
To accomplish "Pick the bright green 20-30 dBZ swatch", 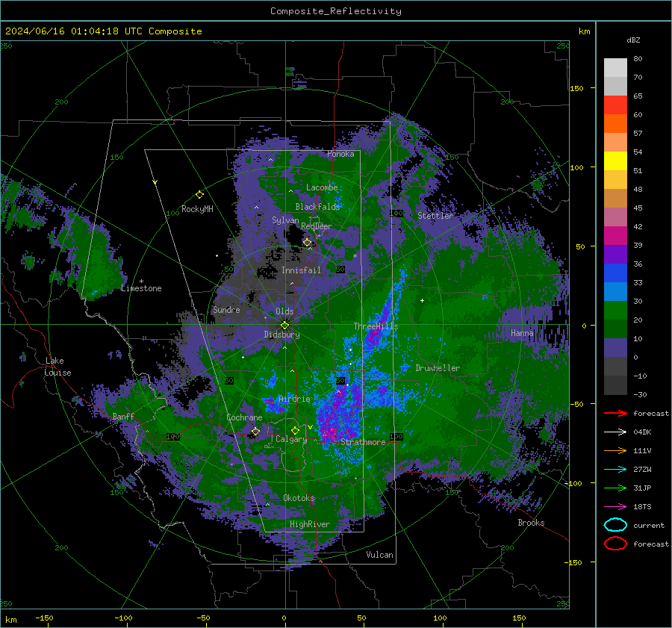I will tap(615, 311).
